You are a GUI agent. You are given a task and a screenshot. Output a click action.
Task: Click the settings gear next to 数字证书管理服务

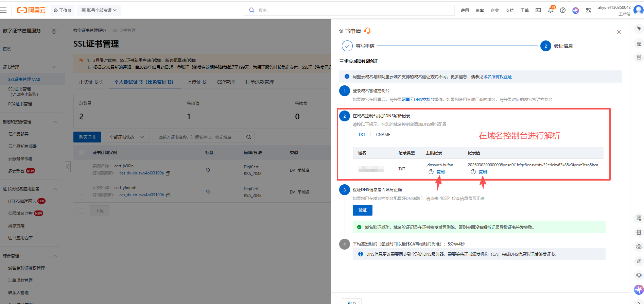(54, 31)
